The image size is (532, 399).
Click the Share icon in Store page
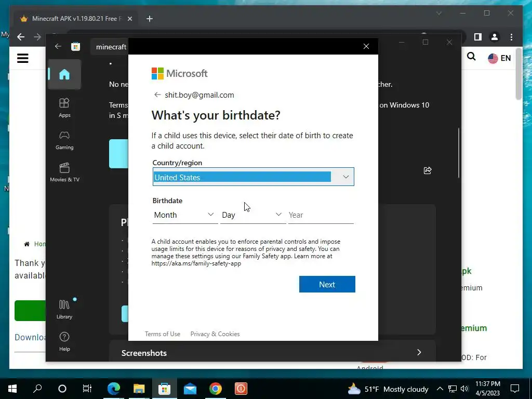[x=428, y=170]
